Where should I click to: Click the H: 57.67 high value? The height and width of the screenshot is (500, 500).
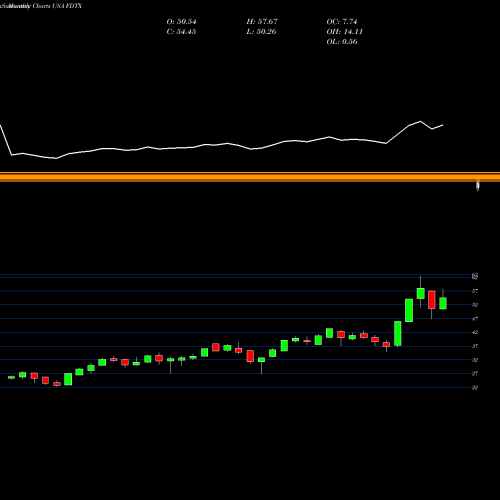pyautogui.click(x=262, y=22)
